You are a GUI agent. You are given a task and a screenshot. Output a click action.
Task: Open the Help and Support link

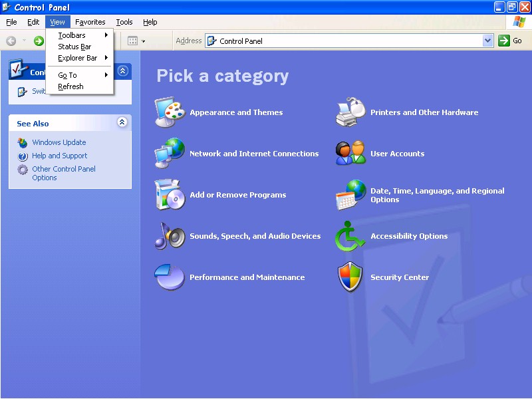[x=60, y=156]
